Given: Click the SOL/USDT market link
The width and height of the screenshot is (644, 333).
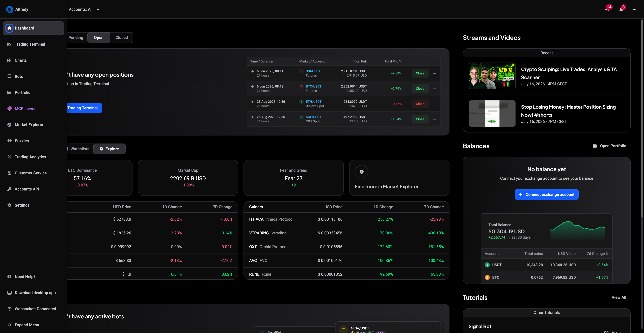Looking at the screenshot, I should [313, 117].
